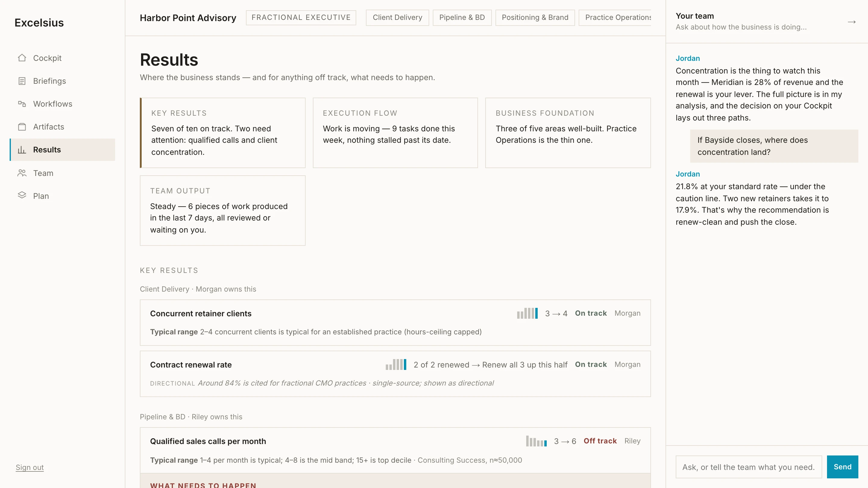Click the Team people icon

click(x=22, y=173)
